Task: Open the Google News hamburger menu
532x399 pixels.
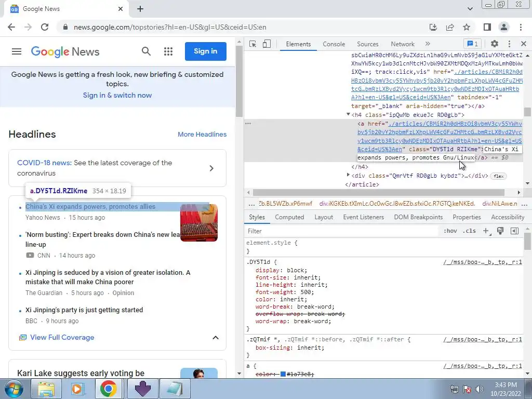Action: 16,51
